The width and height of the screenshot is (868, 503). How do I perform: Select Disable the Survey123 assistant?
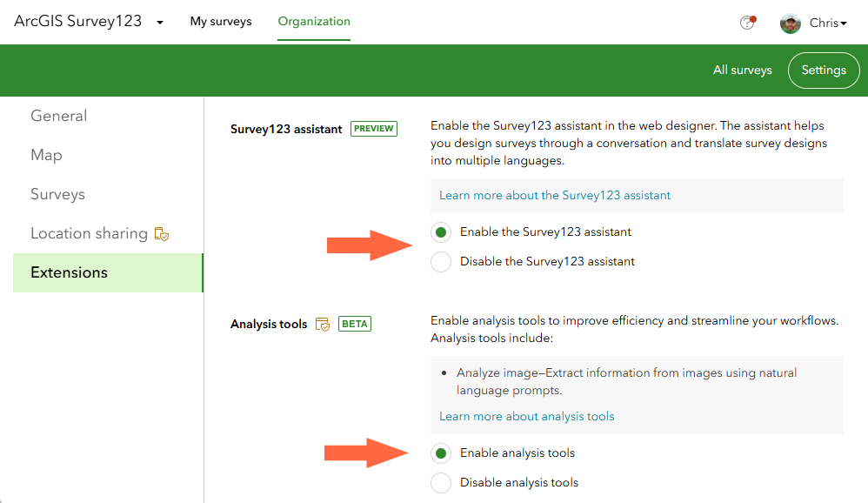(x=440, y=261)
